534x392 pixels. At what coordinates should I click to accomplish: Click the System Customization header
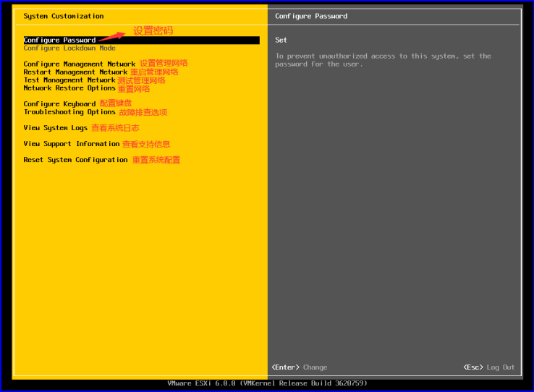point(64,16)
